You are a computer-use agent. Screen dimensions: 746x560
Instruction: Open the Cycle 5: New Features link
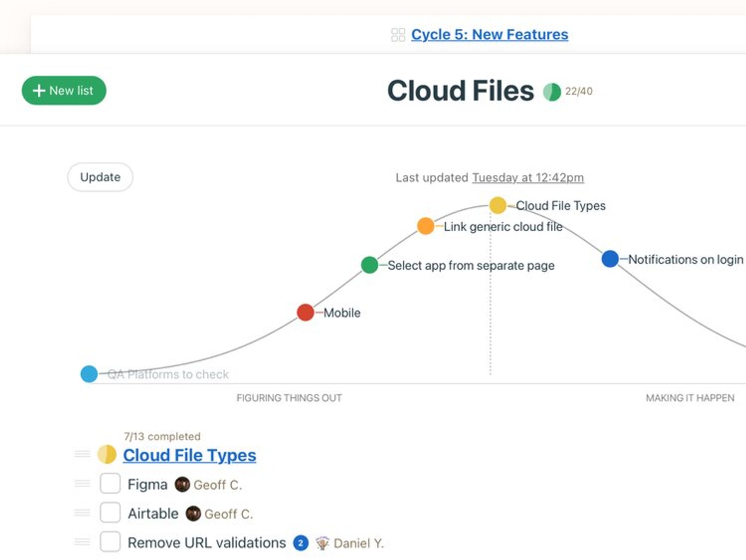click(x=489, y=34)
